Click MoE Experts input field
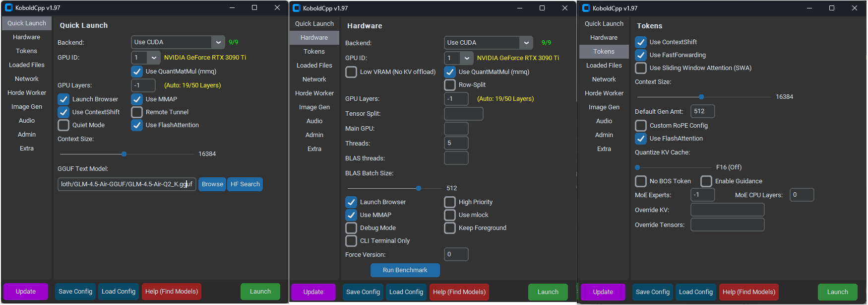The image size is (868, 305). pyautogui.click(x=703, y=195)
